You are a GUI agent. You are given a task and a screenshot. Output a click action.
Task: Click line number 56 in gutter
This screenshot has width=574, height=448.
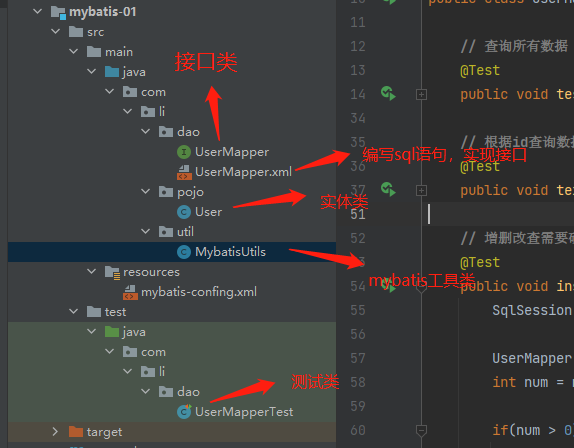point(358,334)
